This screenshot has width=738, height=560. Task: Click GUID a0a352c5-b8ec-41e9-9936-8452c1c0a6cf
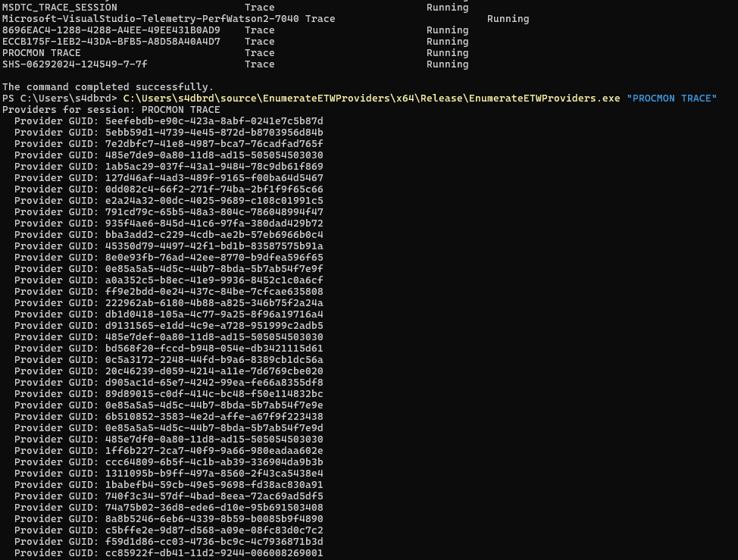214,280
